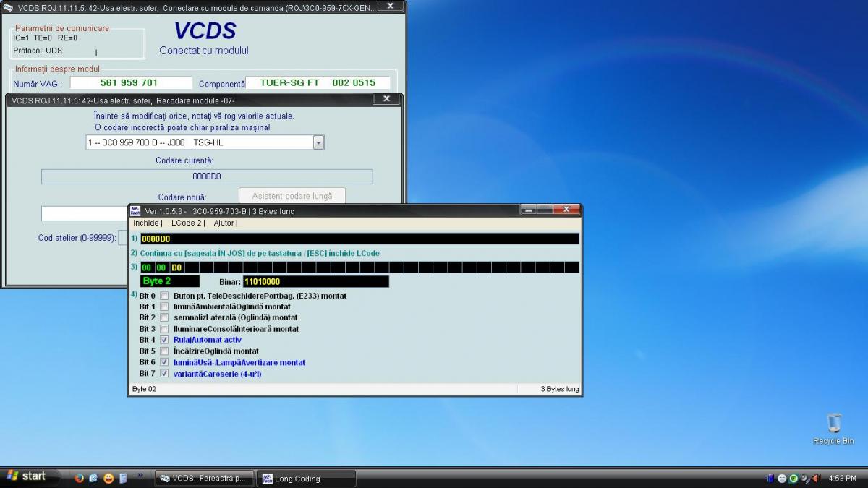
Task: Enable Bit 5 ÎncălzireOglindă montat checkbox
Action: (x=164, y=351)
